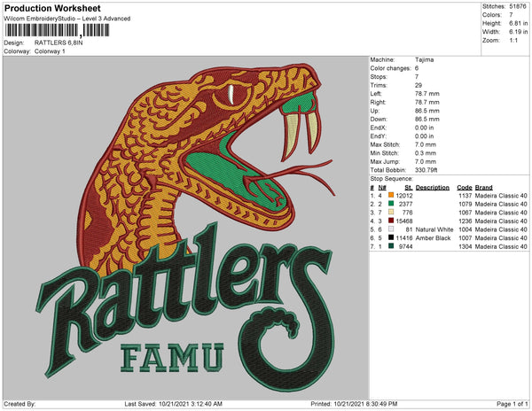Click the design name 'RATTLERS 6,8IN'
The height and width of the screenshot is (411, 532).
point(59,43)
